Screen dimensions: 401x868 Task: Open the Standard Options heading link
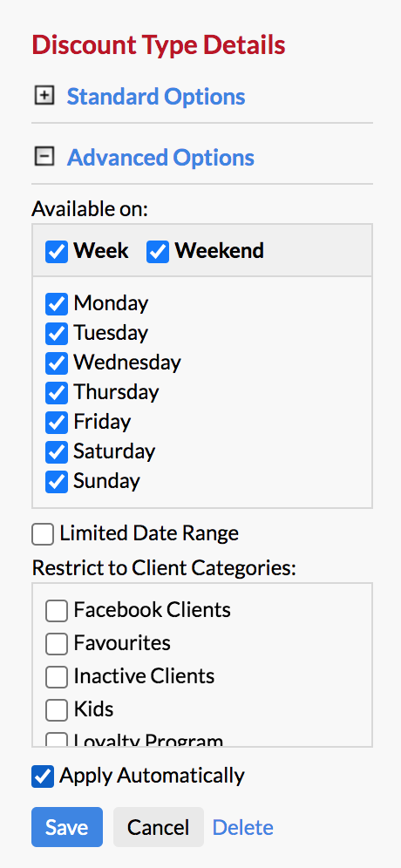click(156, 97)
